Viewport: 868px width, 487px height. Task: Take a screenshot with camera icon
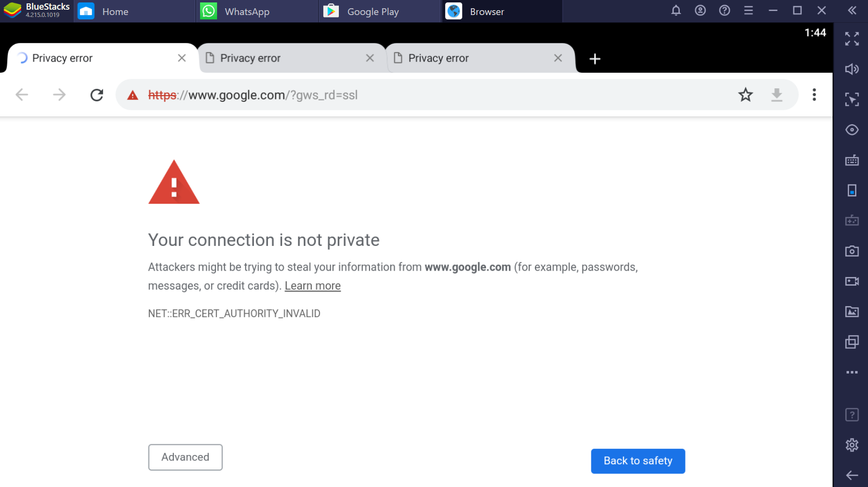coord(851,251)
